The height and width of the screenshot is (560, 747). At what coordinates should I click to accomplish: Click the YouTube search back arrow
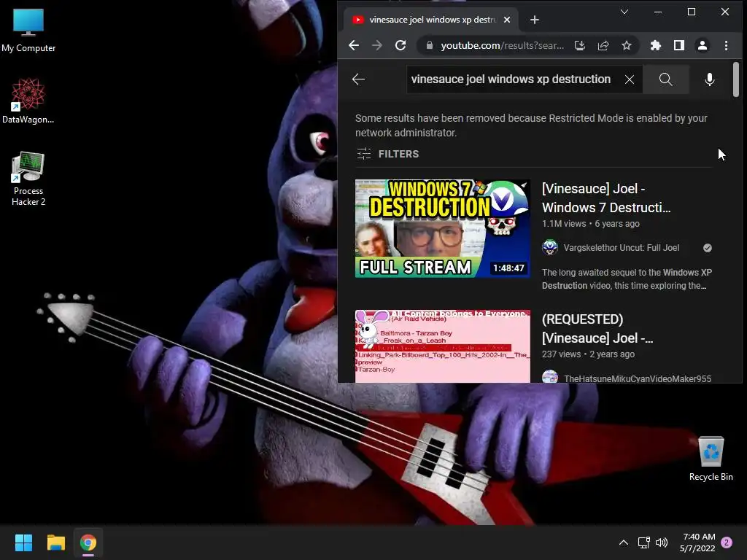(x=358, y=79)
